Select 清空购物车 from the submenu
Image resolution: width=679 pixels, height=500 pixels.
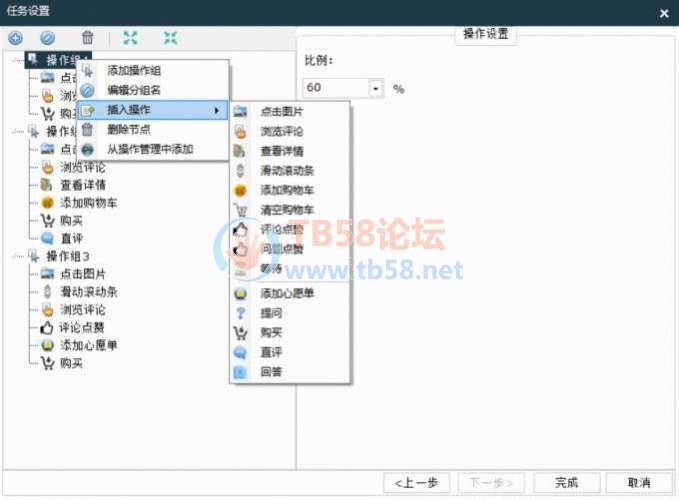click(x=287, y=210)
